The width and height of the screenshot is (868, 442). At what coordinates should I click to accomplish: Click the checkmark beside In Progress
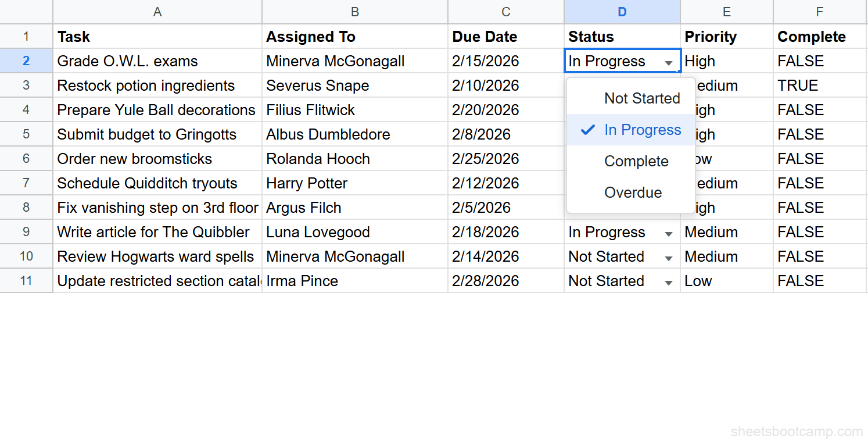(x=586, y=130)
